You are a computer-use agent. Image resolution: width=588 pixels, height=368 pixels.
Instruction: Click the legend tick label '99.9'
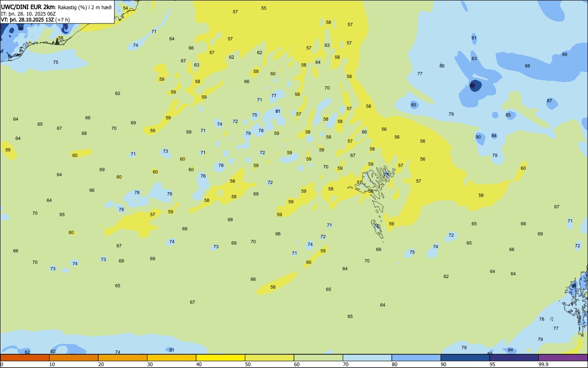[543, 364]
